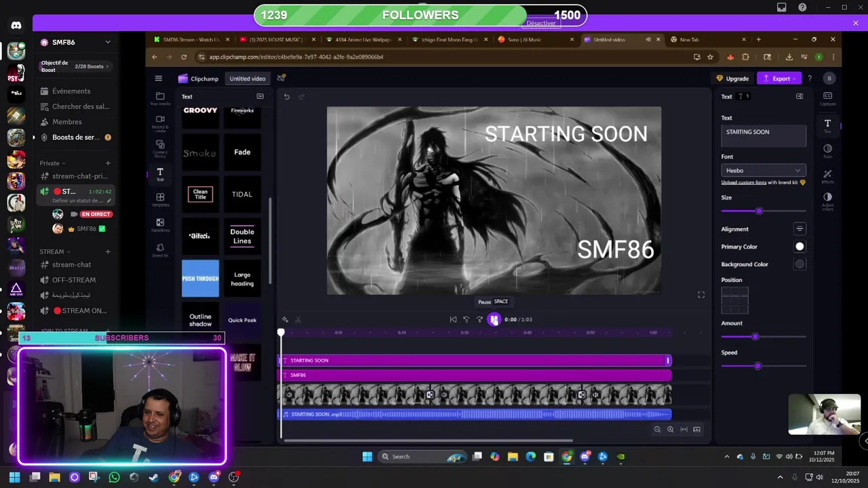The image size is (868, 488).
Task: Click Upload custom fonts link
Action: click(744, 182)
